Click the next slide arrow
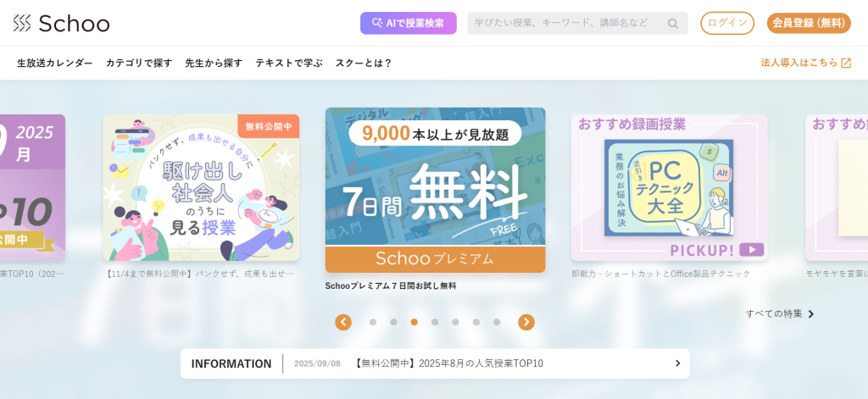Screen dimensions: 868x399 (526, 322)
